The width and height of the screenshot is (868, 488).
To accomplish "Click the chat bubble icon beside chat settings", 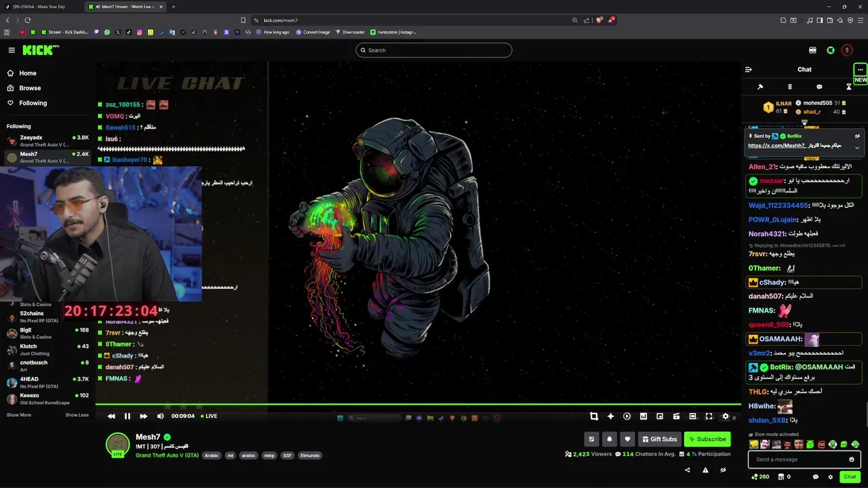I will pos(815,476).
